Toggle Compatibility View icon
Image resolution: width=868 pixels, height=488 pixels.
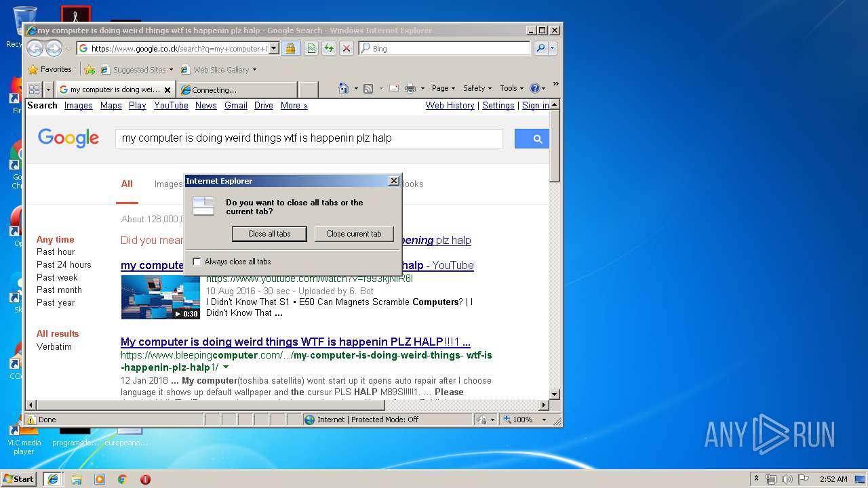pos(311,48)
